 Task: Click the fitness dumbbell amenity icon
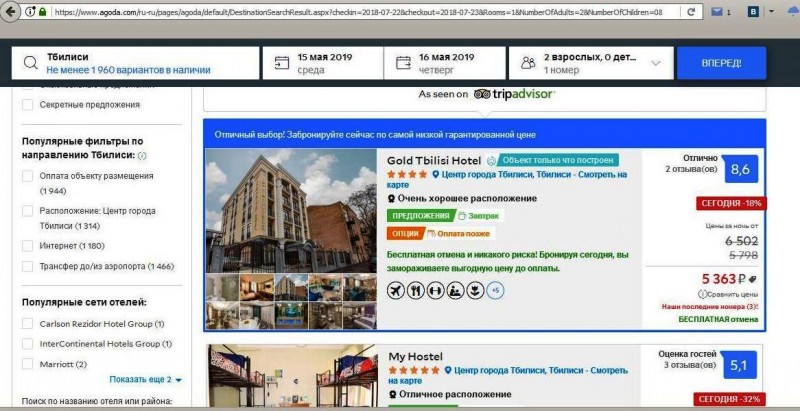coord(436,291)
